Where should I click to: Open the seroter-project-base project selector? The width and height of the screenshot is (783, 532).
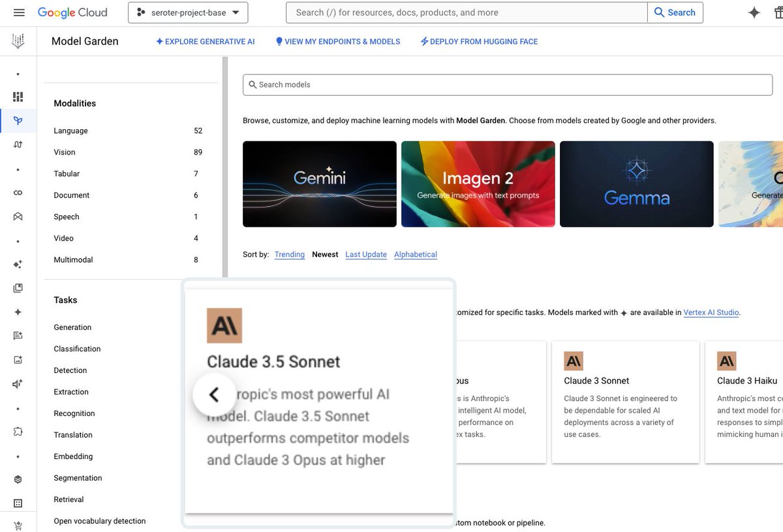188,12
